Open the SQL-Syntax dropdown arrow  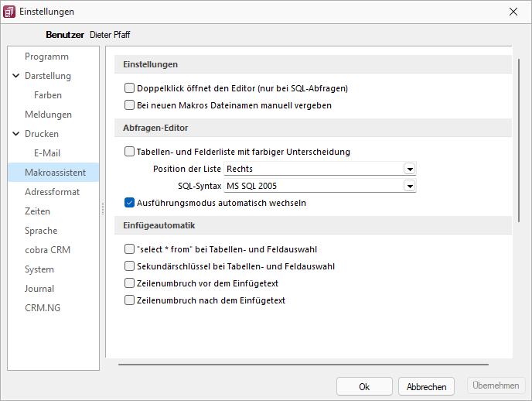tap(410, 186)
